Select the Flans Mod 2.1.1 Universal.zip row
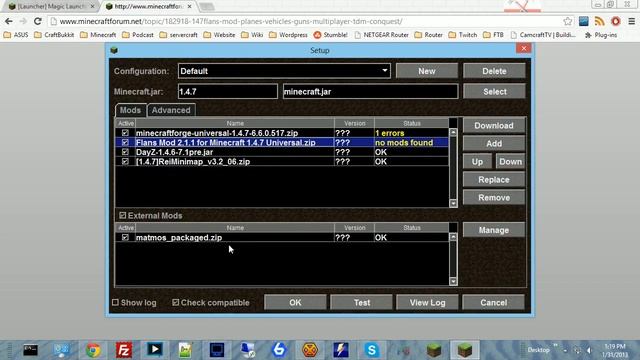 282,142
